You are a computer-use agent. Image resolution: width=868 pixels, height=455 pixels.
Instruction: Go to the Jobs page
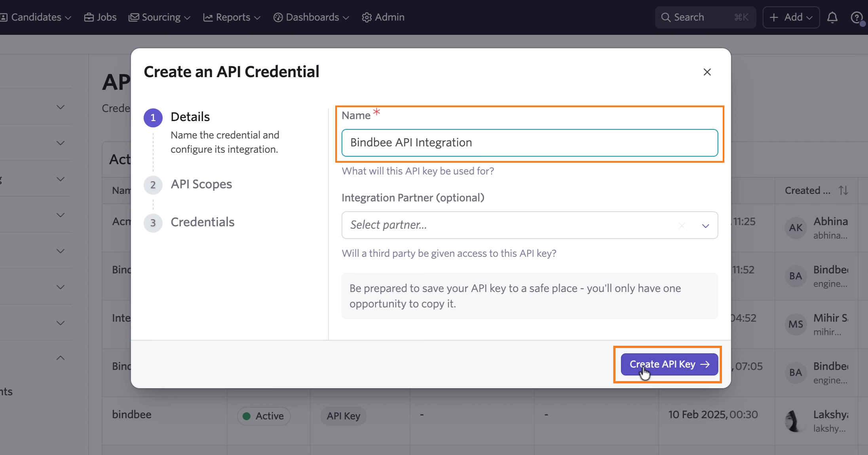[x=101, y=17]
